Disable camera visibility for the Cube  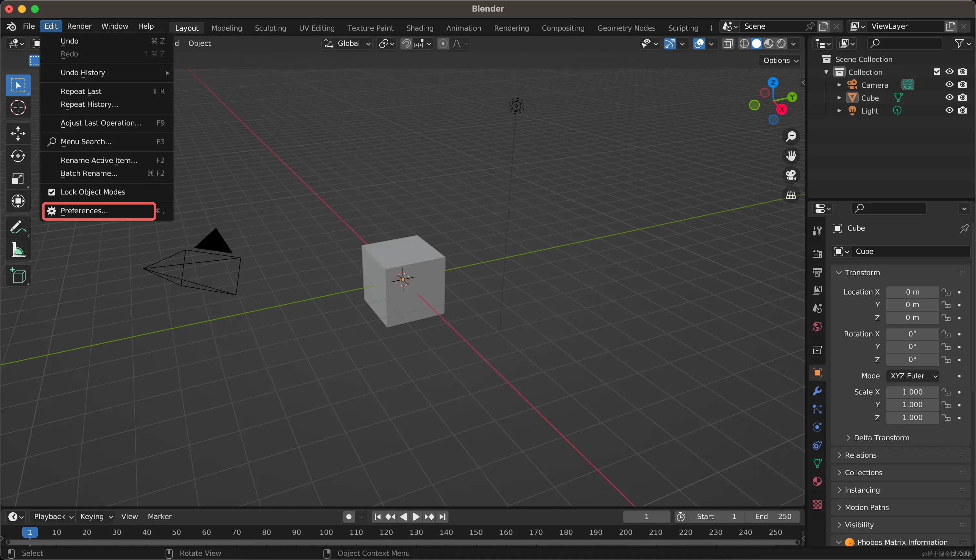963,97
